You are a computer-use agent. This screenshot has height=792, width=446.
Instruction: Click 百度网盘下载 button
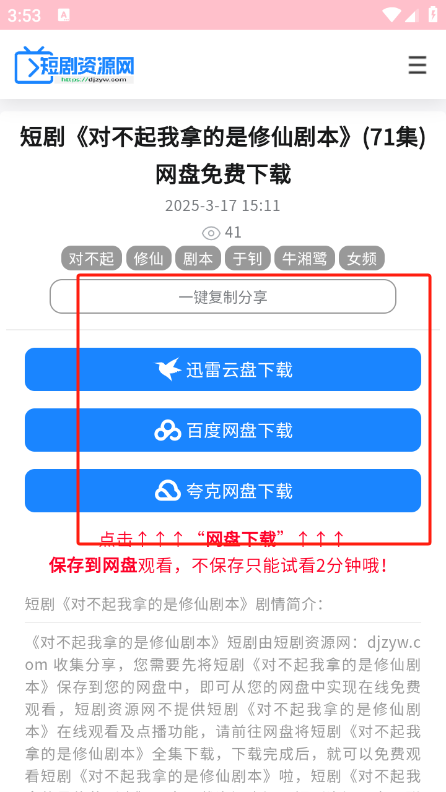pyautogui.click(x=223, y=430)
